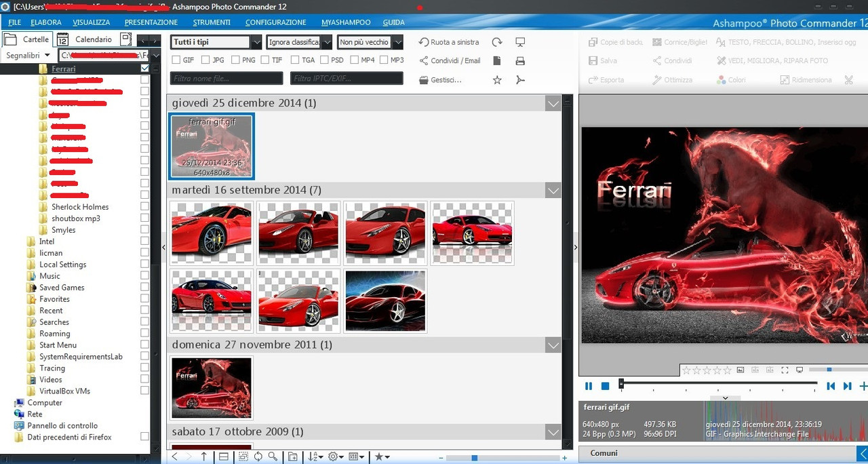
Task: Collapse left panel via side arrow
Action: [x=163, y=248]
